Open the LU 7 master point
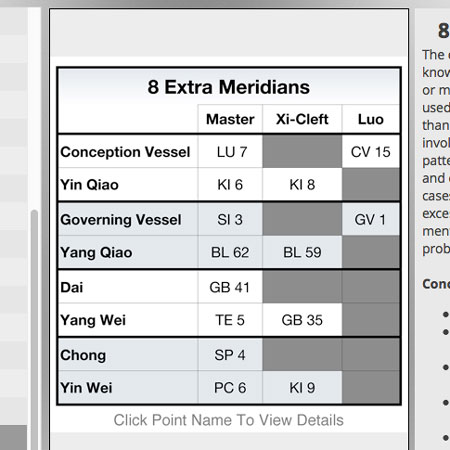The height and width of the screenshot is (450, 450). (x=232, y=152)
